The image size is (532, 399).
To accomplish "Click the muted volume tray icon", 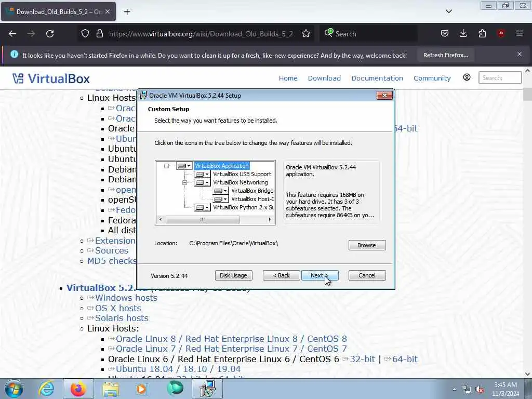I will click(x=480, y=390).
